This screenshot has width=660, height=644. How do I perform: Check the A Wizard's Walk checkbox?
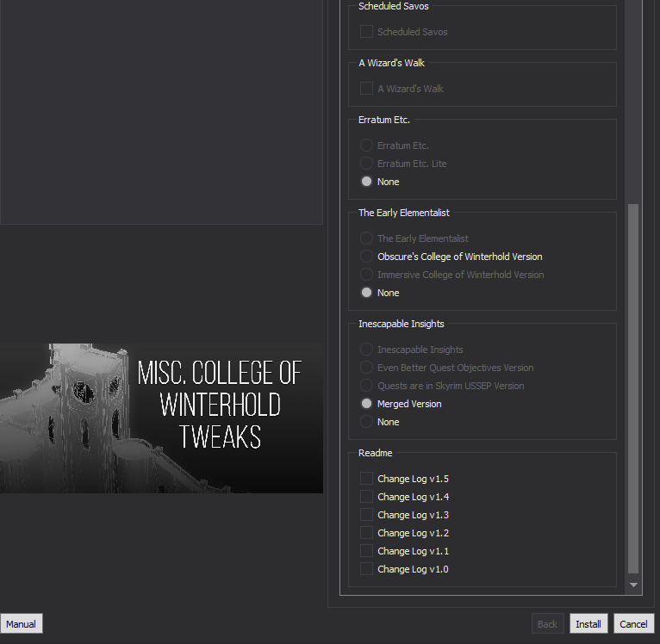coord(366,89)
